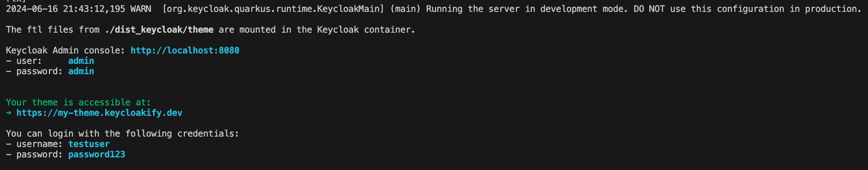This screenshot has height=170, width=868.
Task: Select the testuser username value
Action: click(89, 144)
